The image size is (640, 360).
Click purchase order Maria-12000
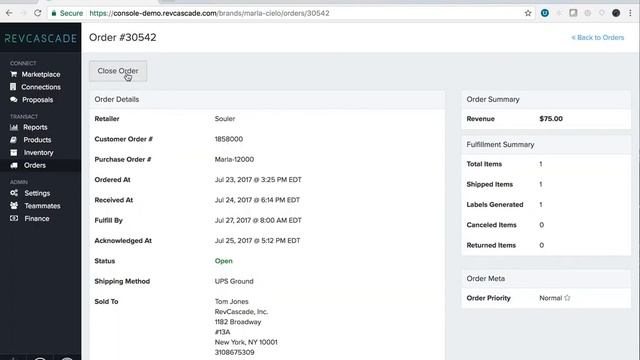click(x=234, y=160)
